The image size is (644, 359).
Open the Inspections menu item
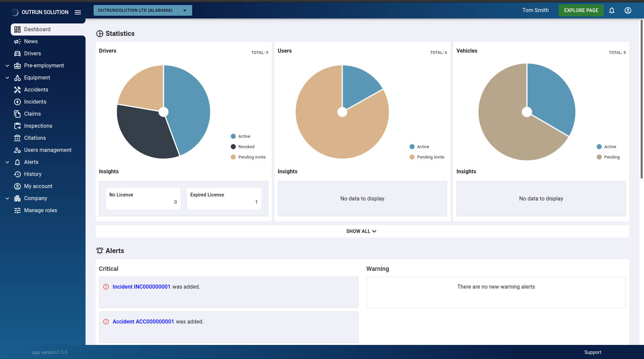click(38, 126)
